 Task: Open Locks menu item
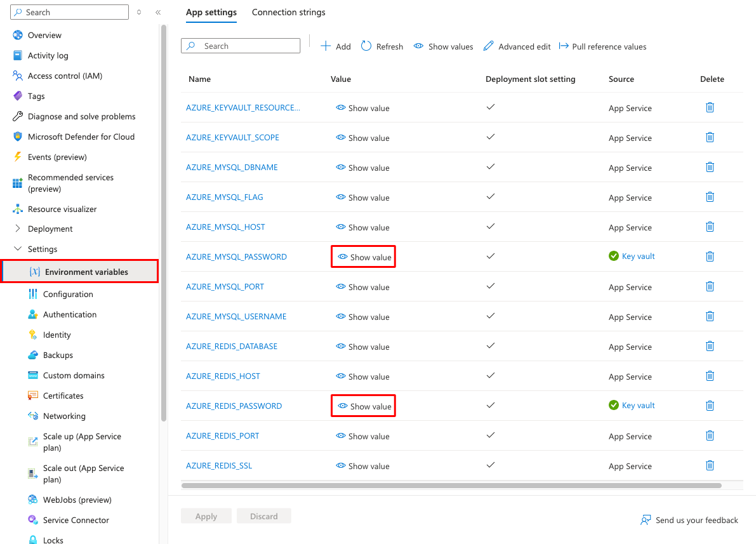53,540
